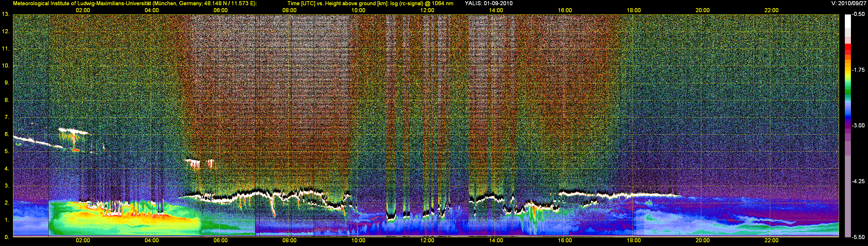Pick the 3. km height axis label
Image resolution: width=868 pixels, height=246 pixels.
(7, 186)
